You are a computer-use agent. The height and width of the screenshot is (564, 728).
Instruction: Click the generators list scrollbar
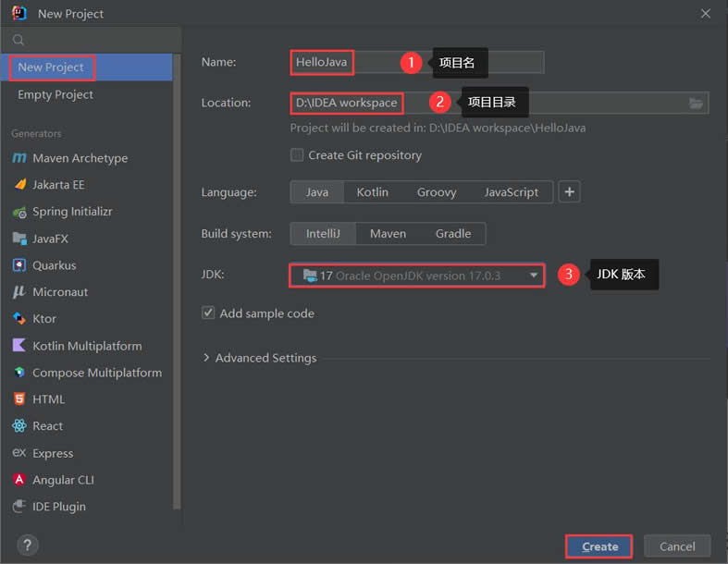tap(177, 281)
